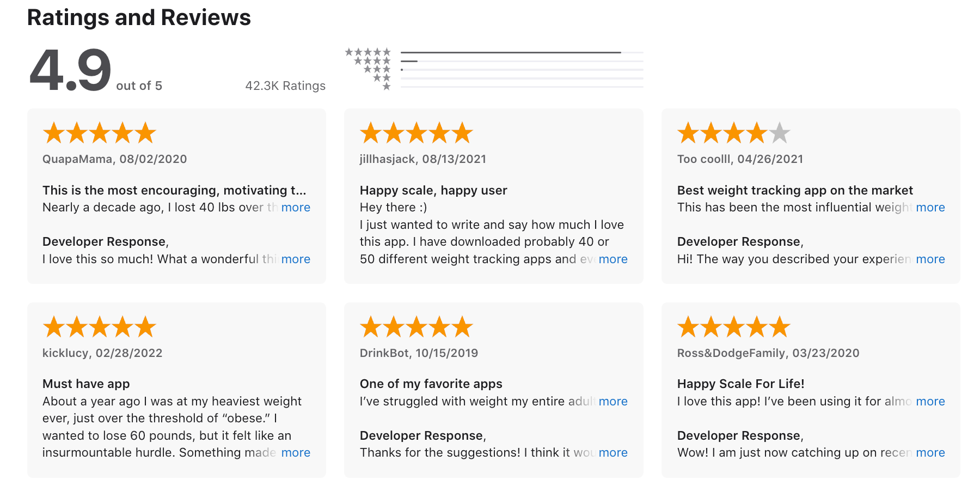Click 'out of 5' label
The width and height of the screenshot is (980, 491).
click(139, 86)
